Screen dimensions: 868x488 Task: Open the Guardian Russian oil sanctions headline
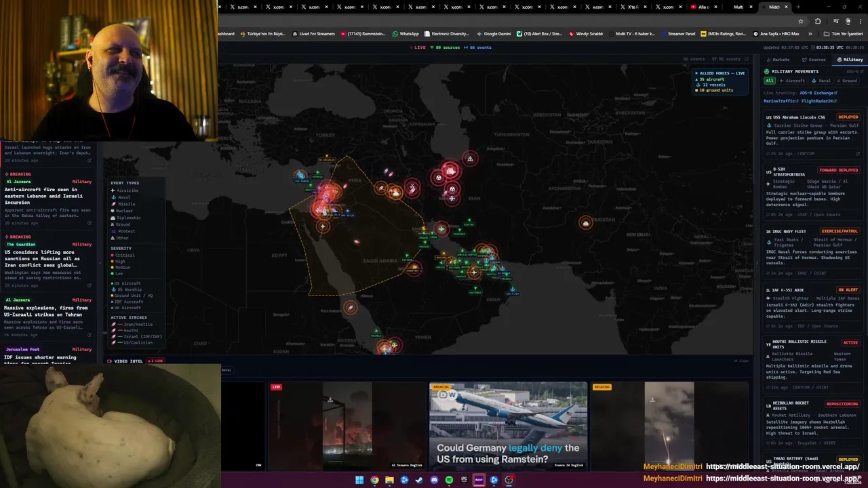(46, 259)
